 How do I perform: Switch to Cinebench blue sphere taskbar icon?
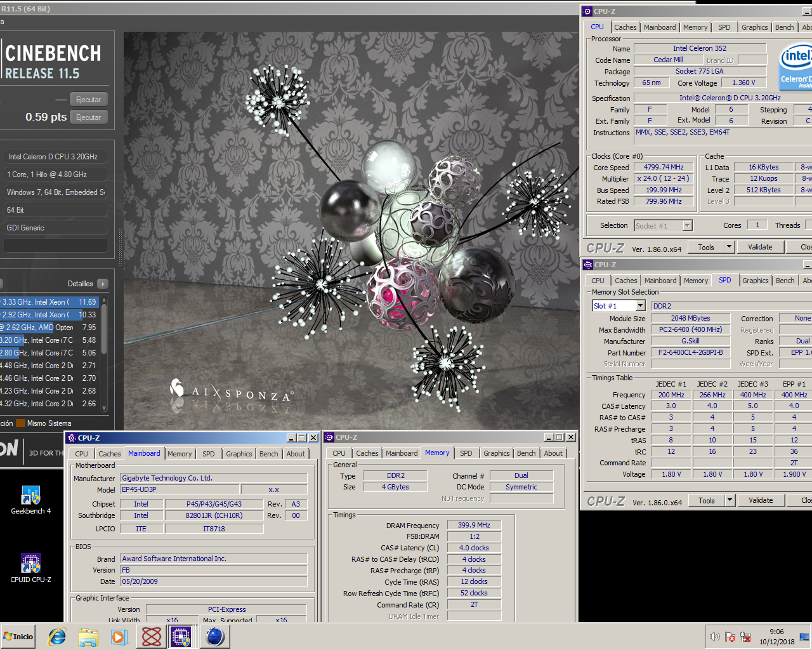[x=214, y=637]
